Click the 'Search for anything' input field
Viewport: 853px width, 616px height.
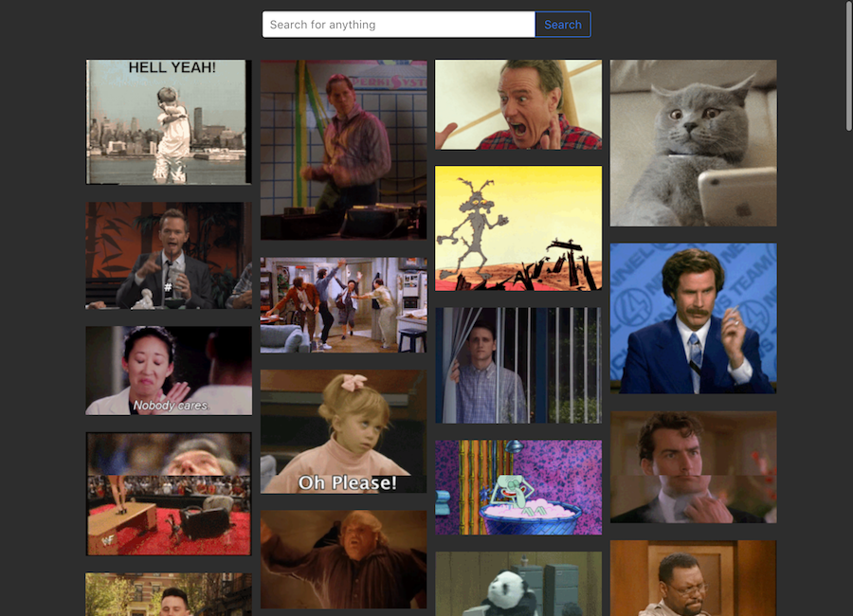(398, 24)
